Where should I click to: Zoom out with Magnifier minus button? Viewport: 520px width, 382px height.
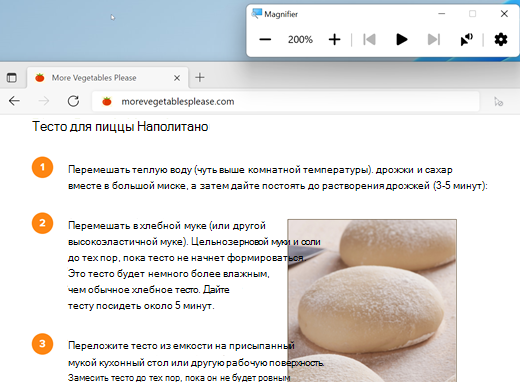(x=265, y=40)
